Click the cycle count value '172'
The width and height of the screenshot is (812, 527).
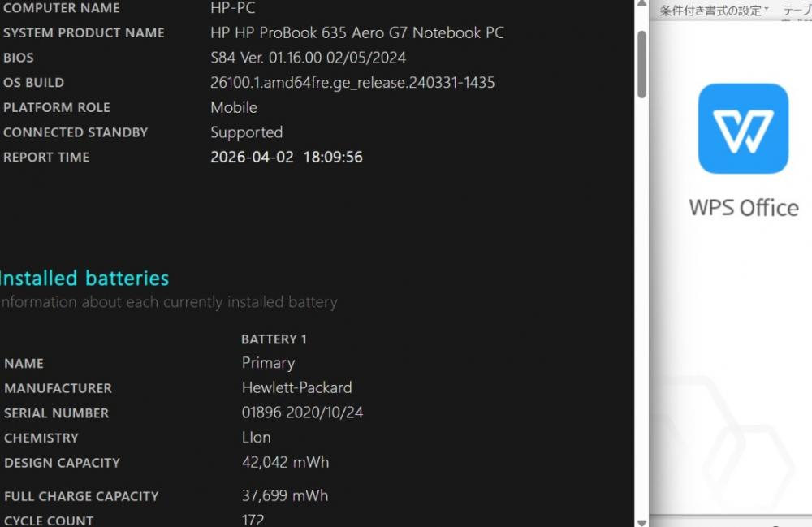253,520
